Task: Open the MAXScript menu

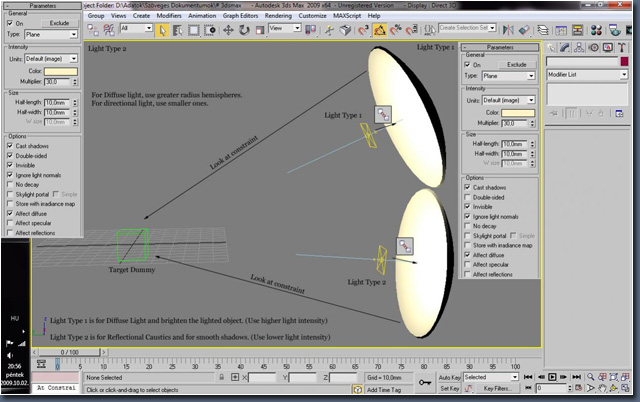Action: tap(347, 16)
